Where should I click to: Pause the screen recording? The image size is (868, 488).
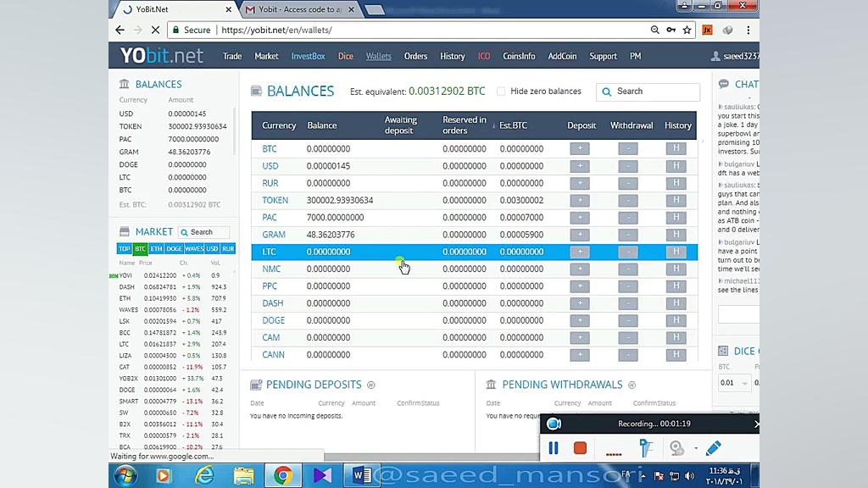point(553,448)
